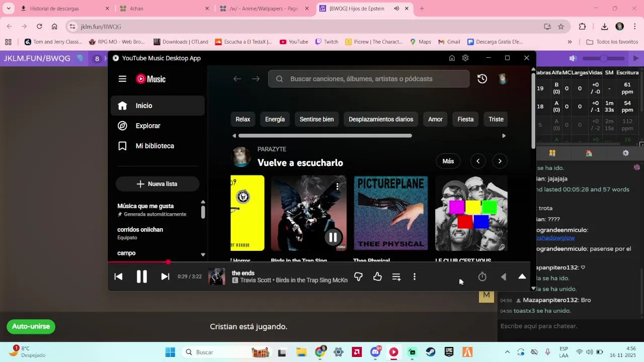Select the Sentirse bien mood chip
The height and width of the screenshot is (362, 644).
point(316,119)
